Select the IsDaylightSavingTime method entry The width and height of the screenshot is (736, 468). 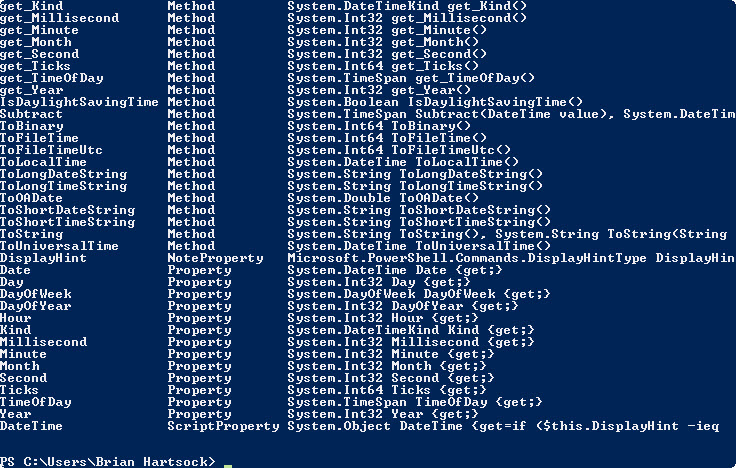pos(79,102)
